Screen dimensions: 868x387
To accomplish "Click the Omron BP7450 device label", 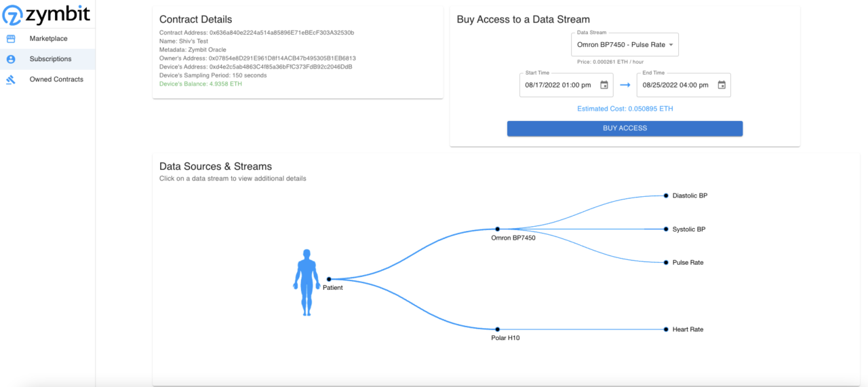I will (513, 238).
